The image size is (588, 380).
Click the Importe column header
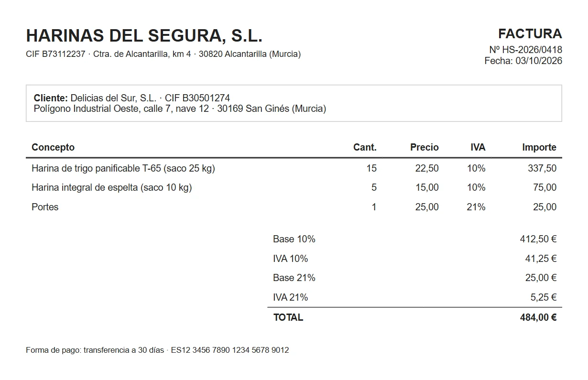(539, 147)
